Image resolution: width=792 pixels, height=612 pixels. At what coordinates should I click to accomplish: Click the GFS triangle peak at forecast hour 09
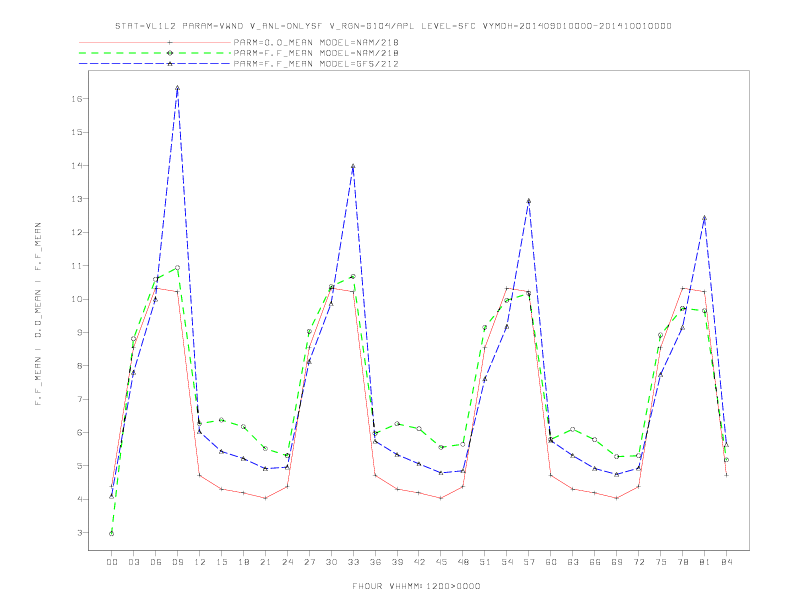(177, 88)
